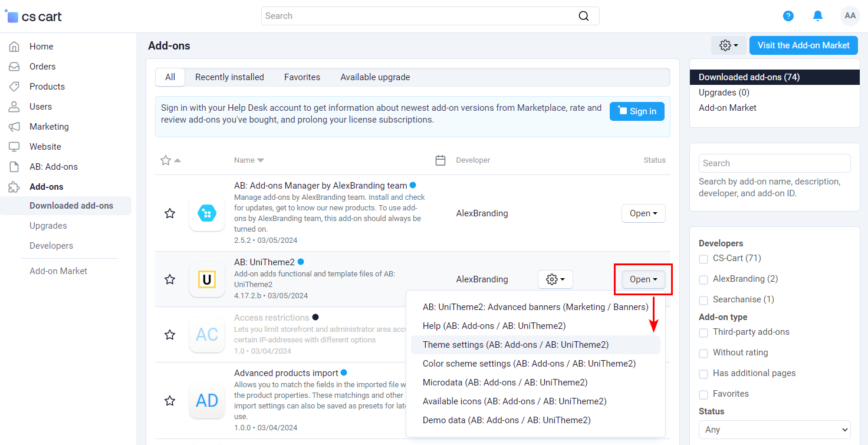Image resolution: width=868 pixels, height=445 pixels.
Task: Open Upgrades (0) in right panel
Action: coord(724,93)
